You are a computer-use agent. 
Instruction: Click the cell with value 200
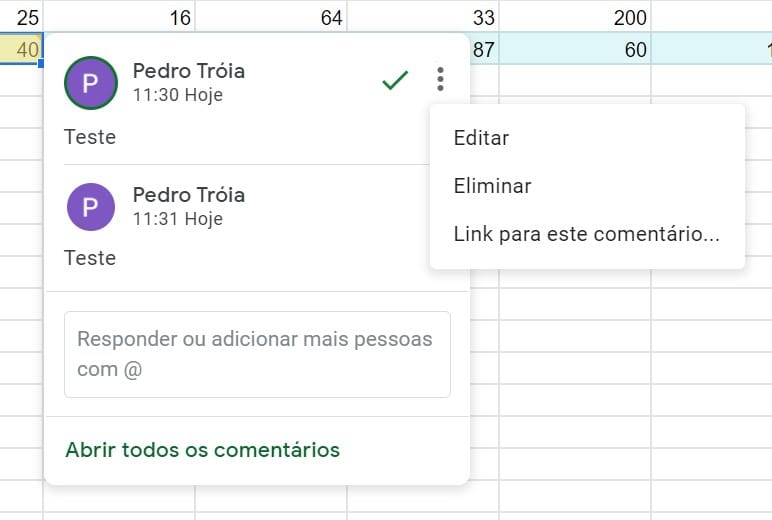coord(575,18)
